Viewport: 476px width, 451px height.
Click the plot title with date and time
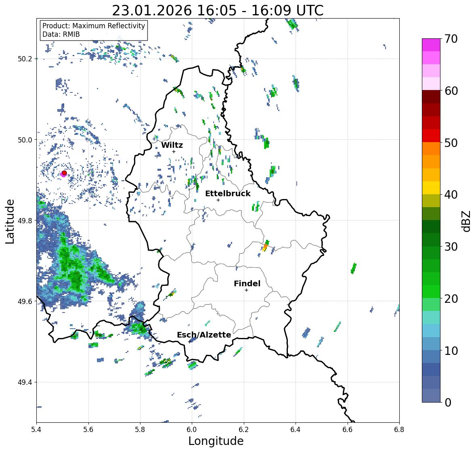pos(218,10)
